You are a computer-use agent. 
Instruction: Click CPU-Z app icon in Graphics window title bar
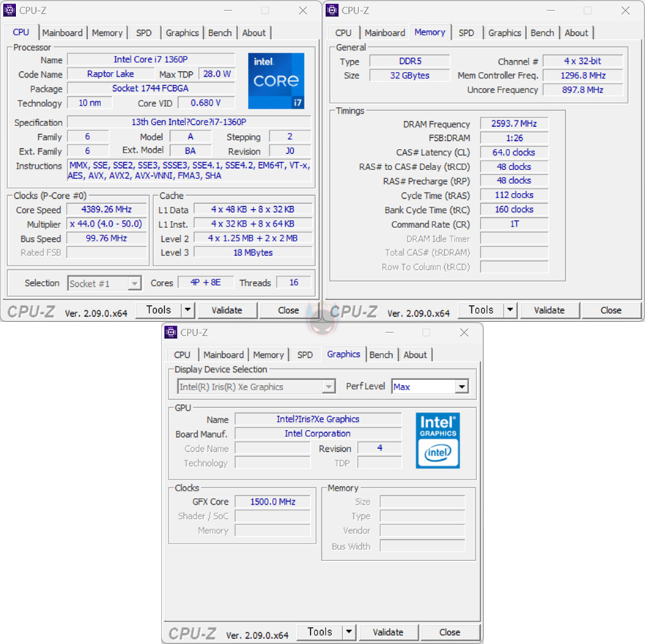tap(171, 332)
